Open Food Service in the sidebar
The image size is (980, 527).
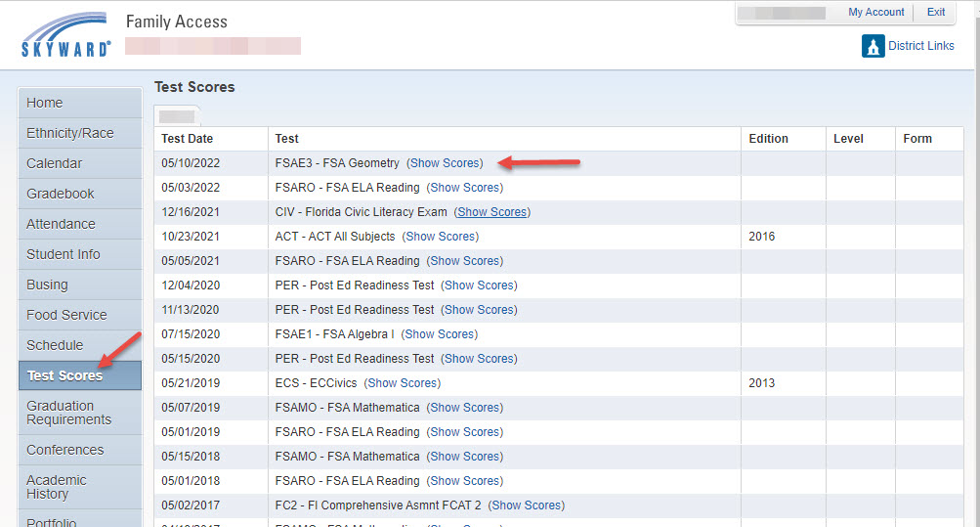click(66, 315)
